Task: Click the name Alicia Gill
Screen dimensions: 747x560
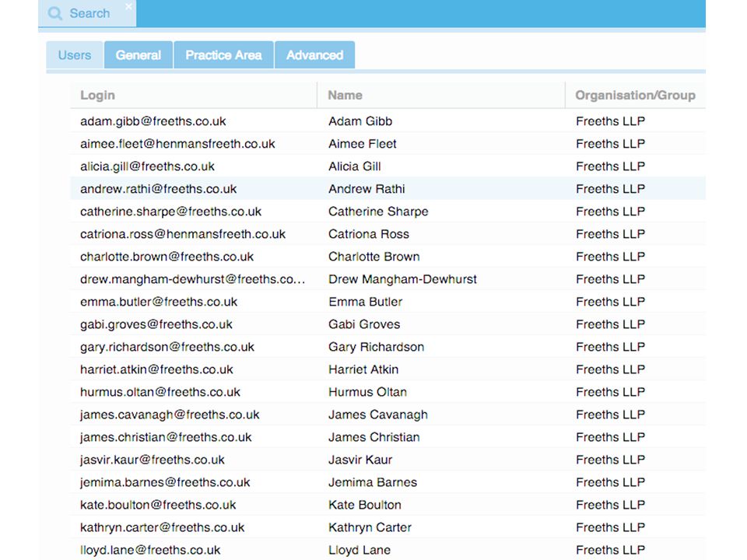Action: (x=355, y=166)
